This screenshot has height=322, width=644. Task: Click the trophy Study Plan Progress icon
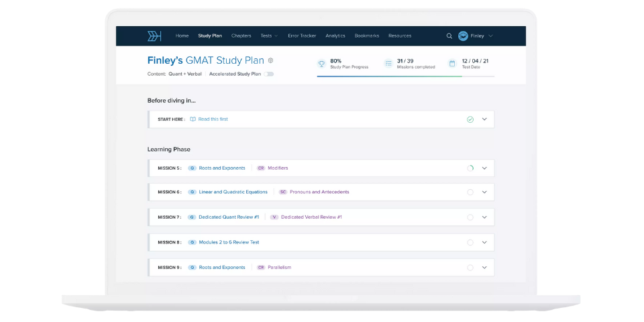pyautogui.click(x=321, y=64)
